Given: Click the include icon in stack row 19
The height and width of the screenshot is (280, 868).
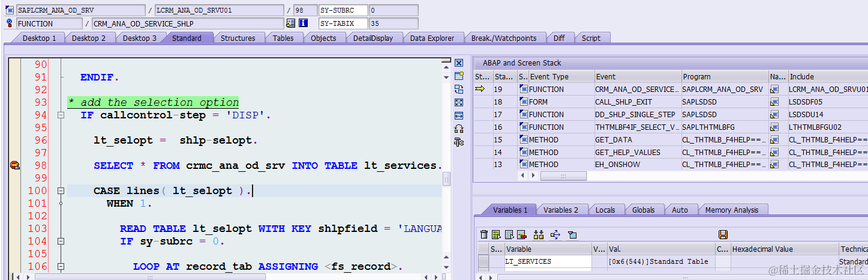Looking at the screenshot, I should [774, 90].
